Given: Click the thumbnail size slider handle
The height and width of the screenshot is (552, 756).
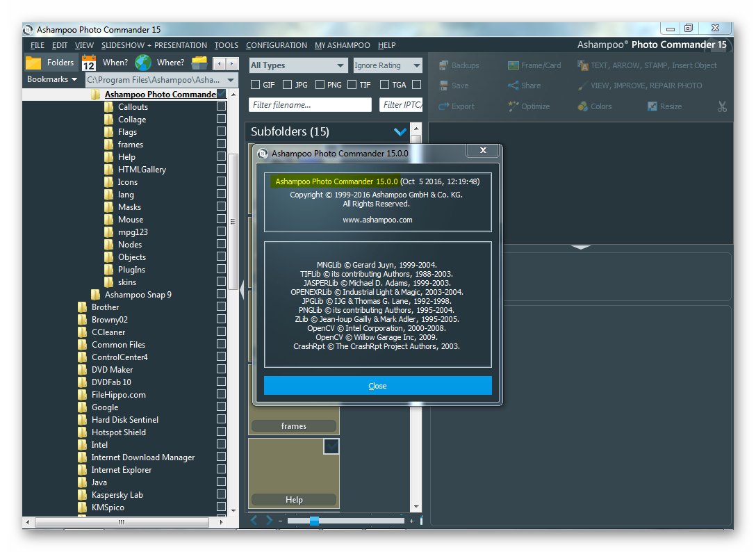Looking at the screenshot, I should pos(314,521).
